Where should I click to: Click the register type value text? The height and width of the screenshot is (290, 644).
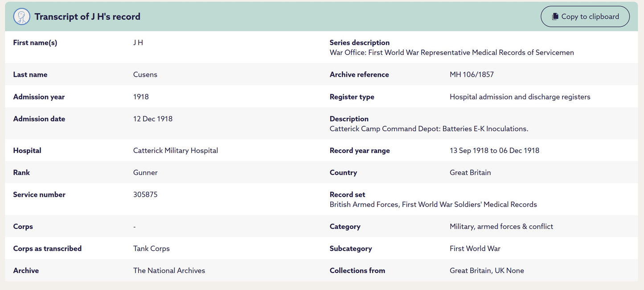pos(520,97)
